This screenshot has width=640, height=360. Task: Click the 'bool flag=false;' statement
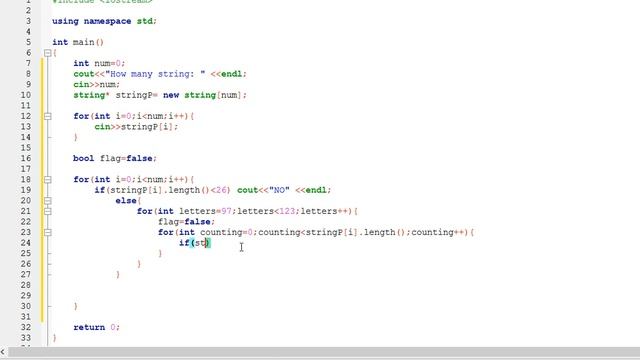click(115, 158)
